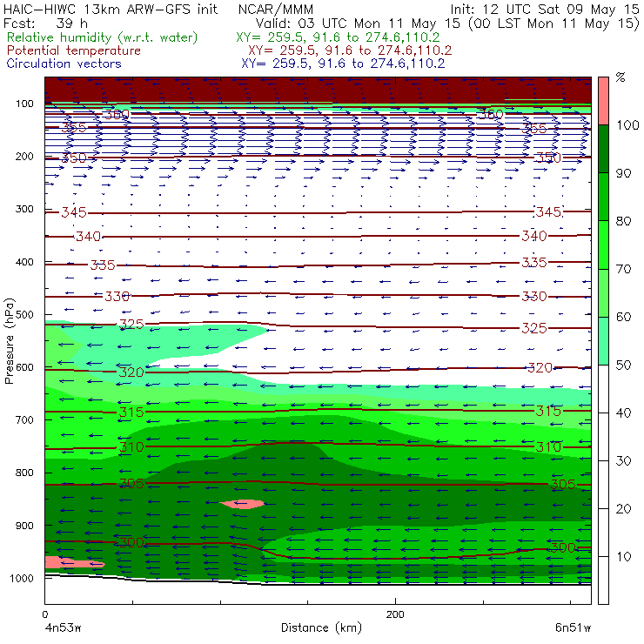Click the red "Potential temperature" legend label
This screenshot has width=644, height=644.
click(74, 50)
